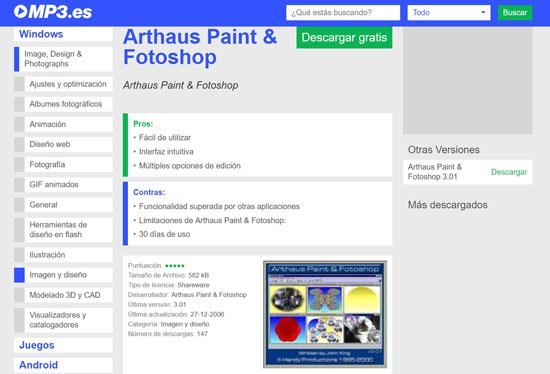Focus the ¿Qué estás buscando? search field
This screenshot has height=374, width=550.
pyautogui.click(x=343, y=13)
